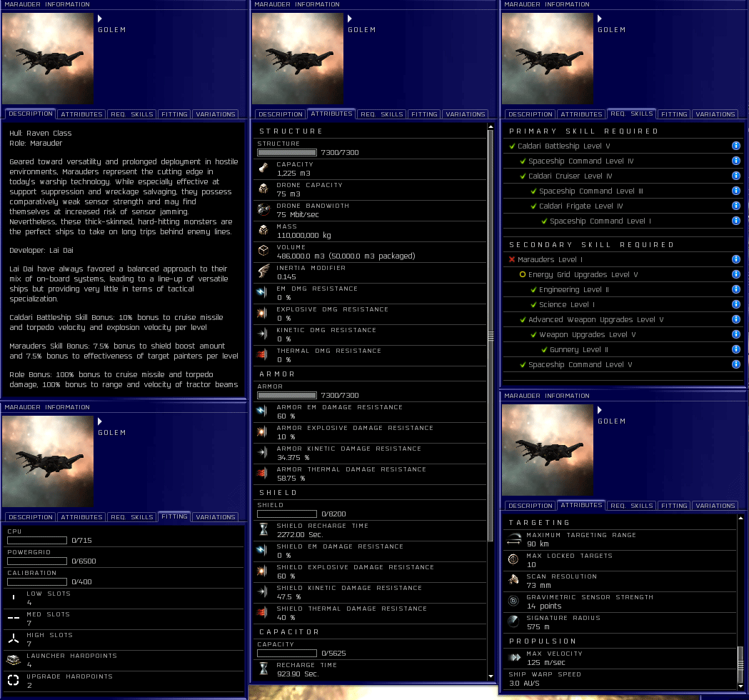Switch to Attributes tab in description window
The height and width of the screenshot is (700, 749).
(81, 114)
